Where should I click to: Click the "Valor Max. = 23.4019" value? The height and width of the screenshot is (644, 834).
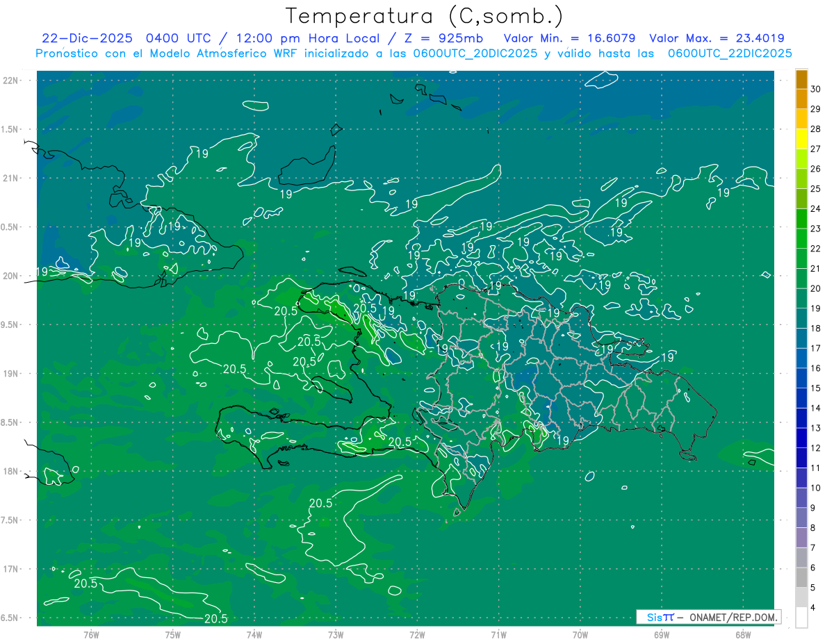717,39
